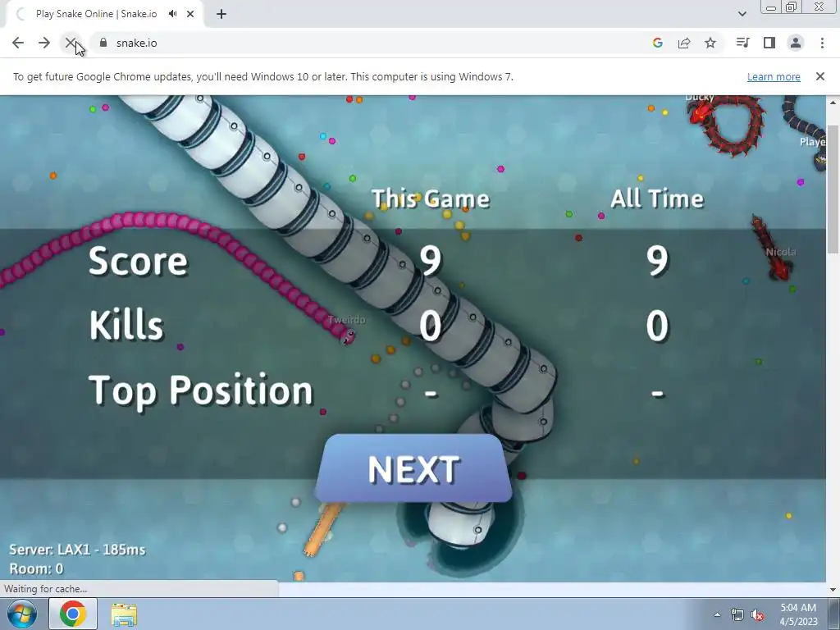Go back in browser history
Screen dimensions: 840x630
18,43
